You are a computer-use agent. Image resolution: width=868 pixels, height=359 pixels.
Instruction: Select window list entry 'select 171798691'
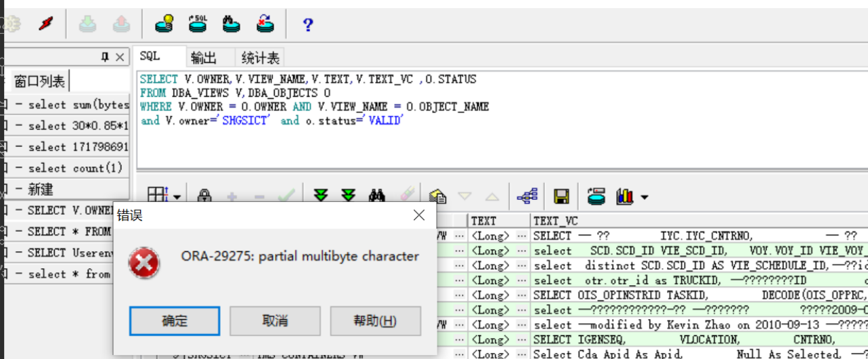click(x=66, y=146)
